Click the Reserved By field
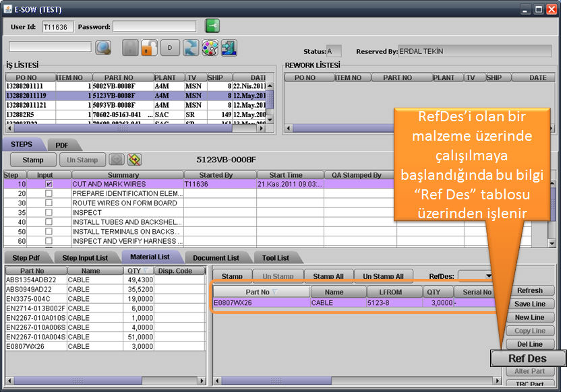Image resolution: width=567 pixels, height=392 pixels. pos(475,51)
